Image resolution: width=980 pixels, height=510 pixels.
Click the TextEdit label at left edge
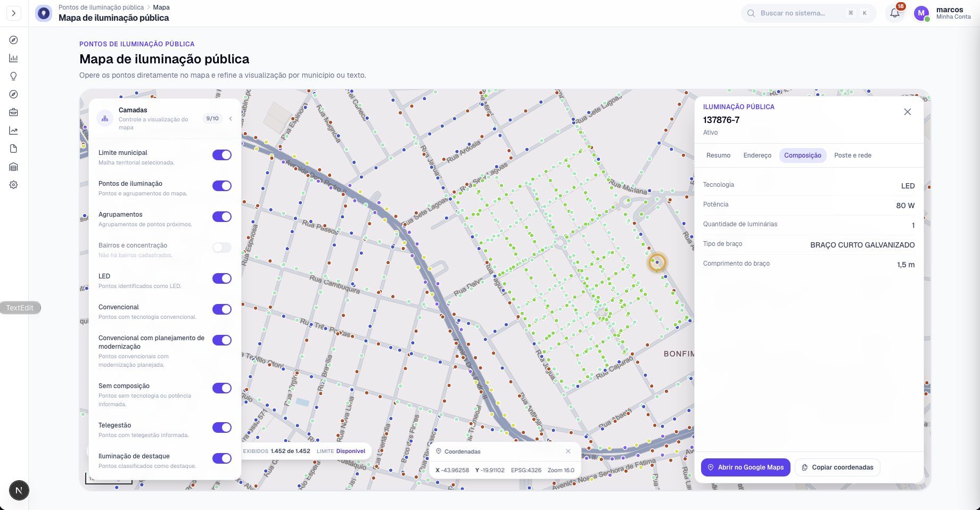[x=20, y=308]
